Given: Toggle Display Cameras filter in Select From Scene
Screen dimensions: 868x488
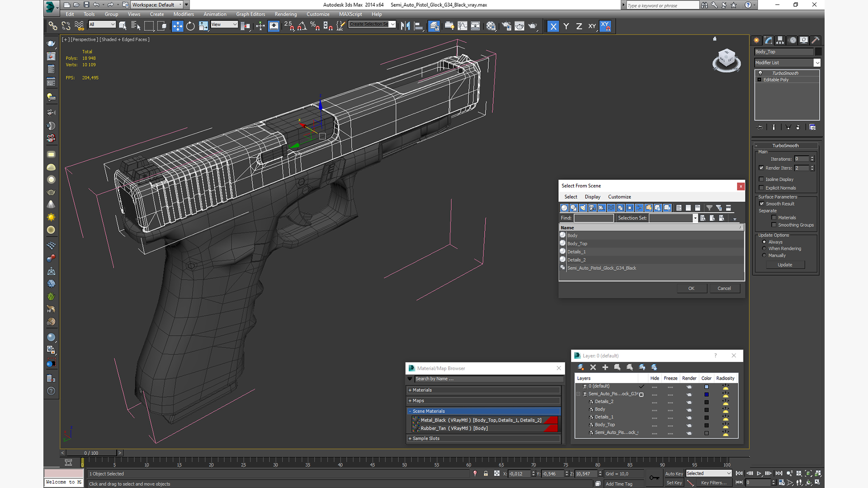Looking at the screenshot, I should [x=592, y=208].
